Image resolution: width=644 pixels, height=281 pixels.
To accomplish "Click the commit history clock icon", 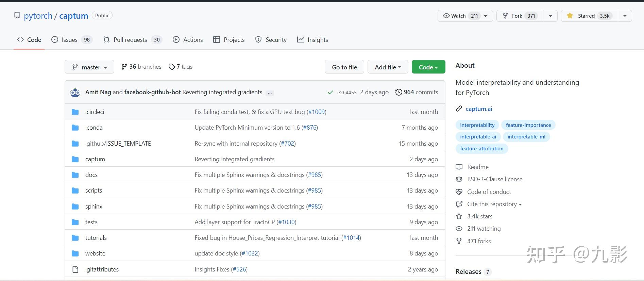I will 399,92.
